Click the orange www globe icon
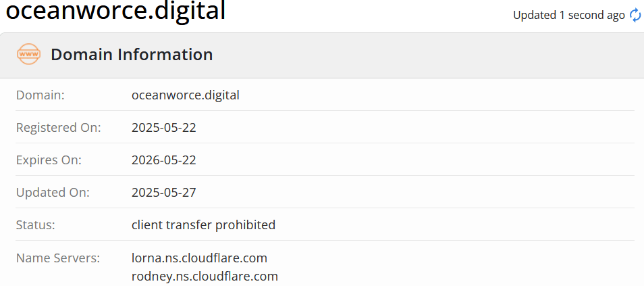This screenshot has height=286, width=644. tap(29, 54)
